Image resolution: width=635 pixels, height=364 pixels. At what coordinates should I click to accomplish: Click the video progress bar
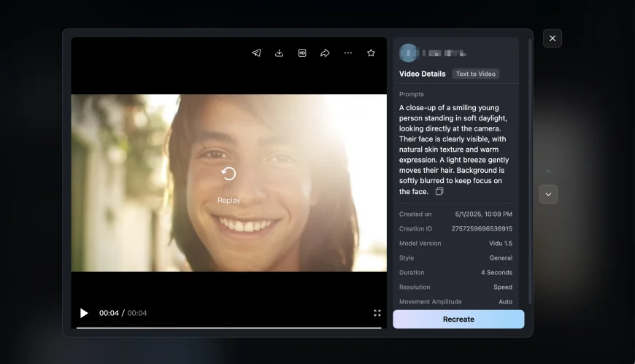click(228, 328)
